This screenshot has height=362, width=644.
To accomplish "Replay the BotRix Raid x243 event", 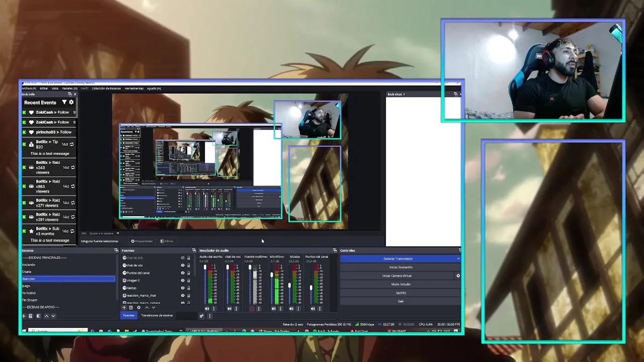I will (x=72, y=167).
